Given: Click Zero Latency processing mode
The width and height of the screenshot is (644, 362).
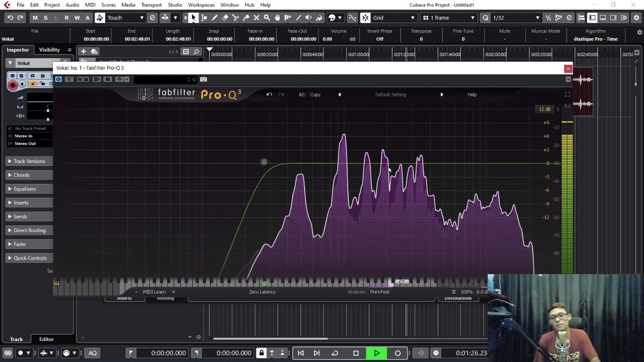Looking at the screenshot, I should [263, 292].
